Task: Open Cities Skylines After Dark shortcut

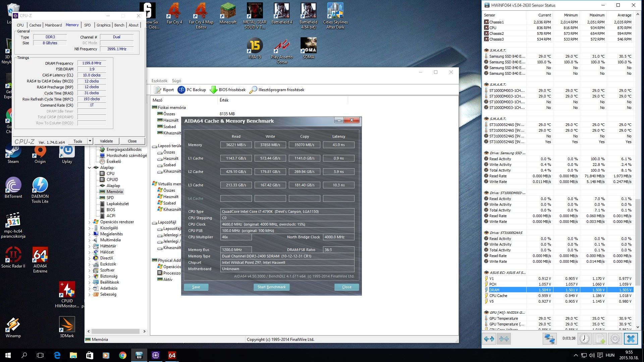Action: (x=335, y=16)
